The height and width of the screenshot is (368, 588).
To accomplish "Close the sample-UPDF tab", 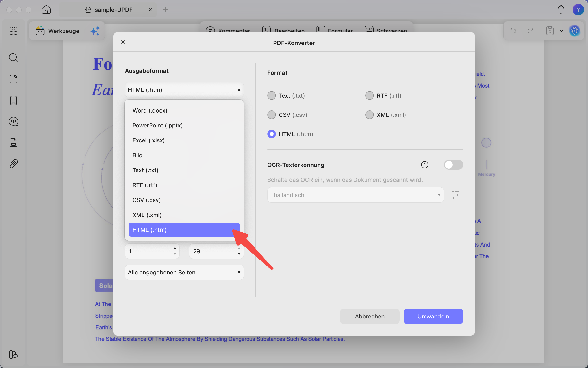I will point(150,10).
